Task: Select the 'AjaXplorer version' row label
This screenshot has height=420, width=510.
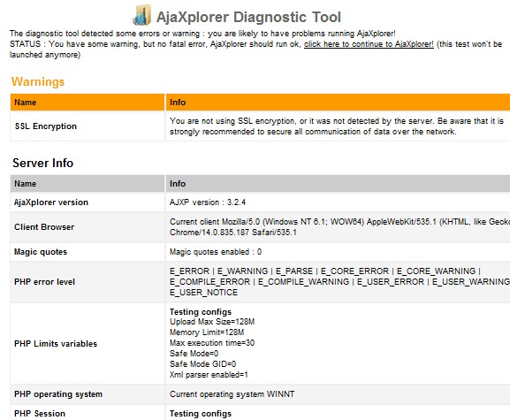Action: coord(51,202)
